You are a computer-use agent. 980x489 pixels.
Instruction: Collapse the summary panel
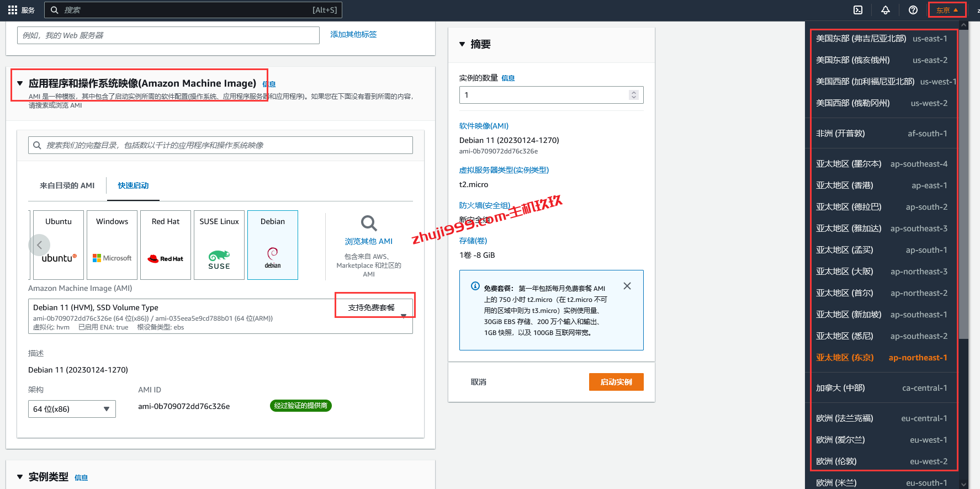tap(462, 44)
